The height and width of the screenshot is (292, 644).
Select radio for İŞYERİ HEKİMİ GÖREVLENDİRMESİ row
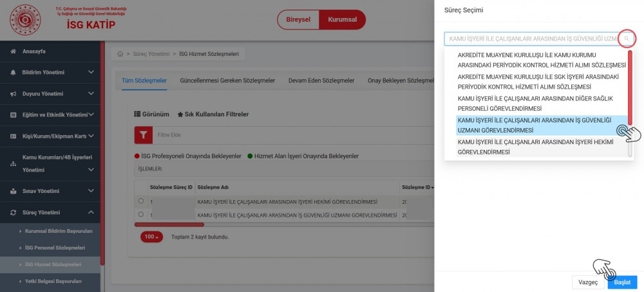(x=141, y=201)
